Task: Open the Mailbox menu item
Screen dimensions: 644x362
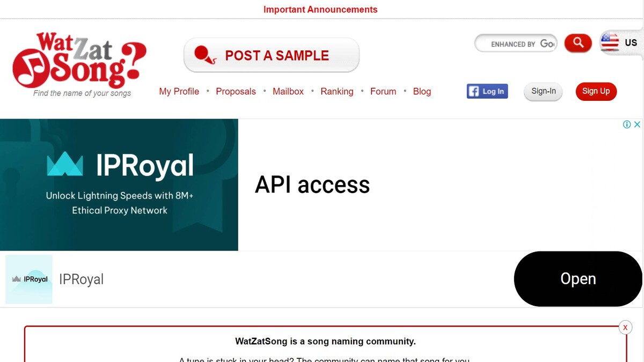Action: tap(288, 92)
